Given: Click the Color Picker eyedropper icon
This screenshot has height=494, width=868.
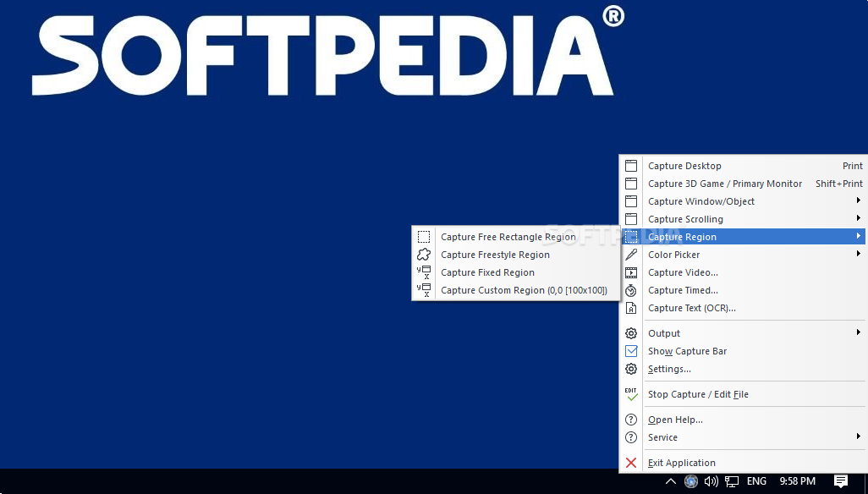Looking at the screenshot, I should click(631, 255).
